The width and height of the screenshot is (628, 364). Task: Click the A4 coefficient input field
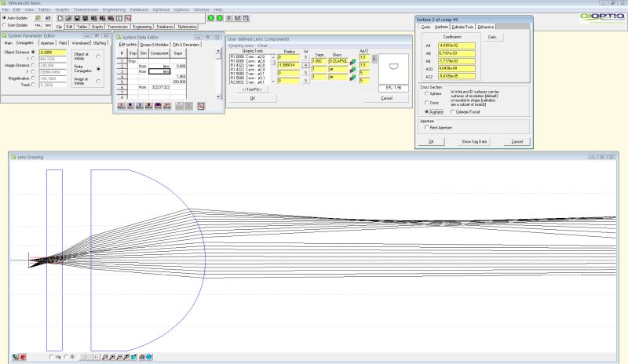pos(457,45)
